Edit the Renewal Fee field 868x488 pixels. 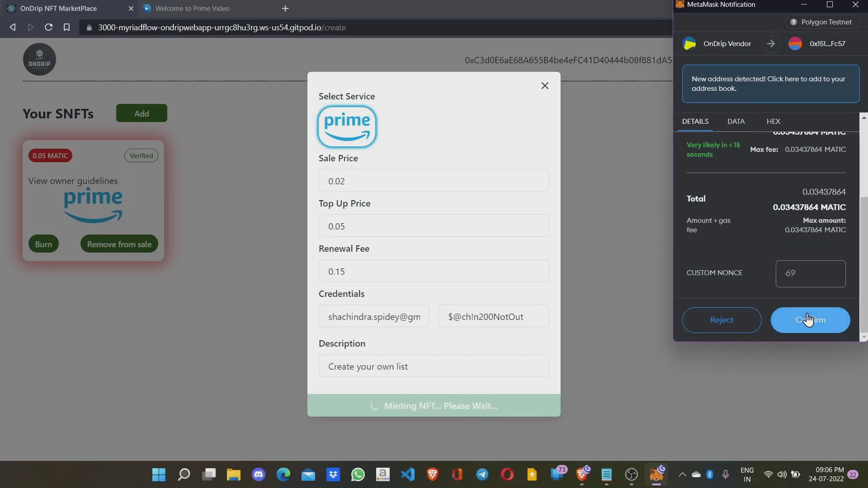click(x=434, y=271)
